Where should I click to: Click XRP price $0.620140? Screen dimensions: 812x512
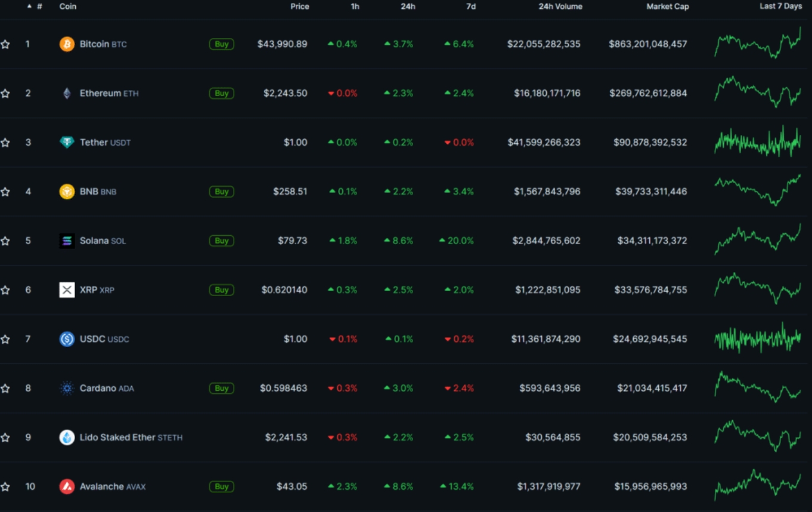coord(284,290)
